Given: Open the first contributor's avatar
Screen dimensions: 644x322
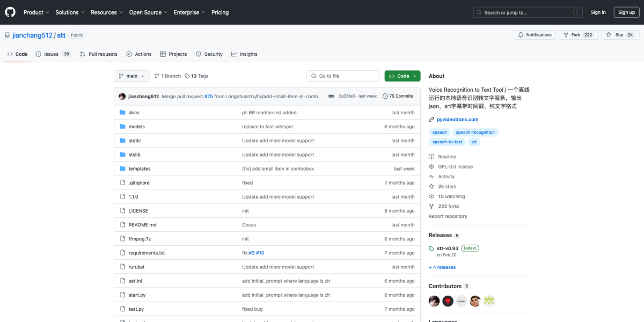Looking at the screenshot, I should click(434, 301).
